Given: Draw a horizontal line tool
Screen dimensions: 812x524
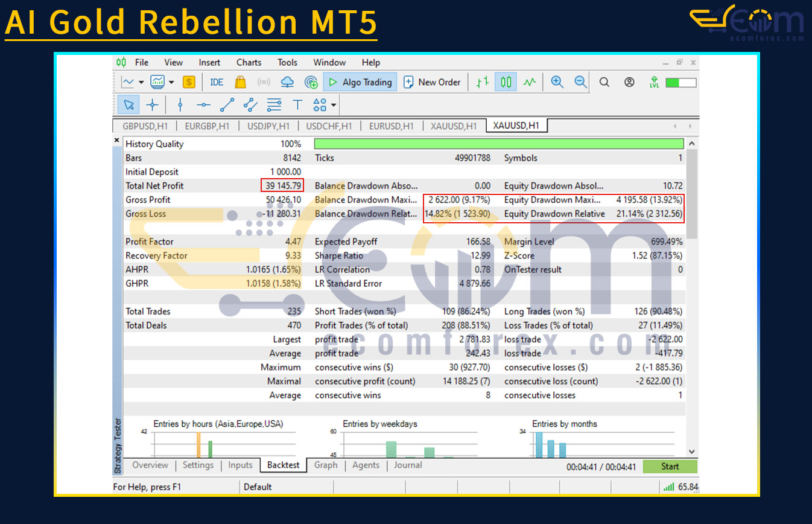Looking at the screenshot, I should point(203,105).
